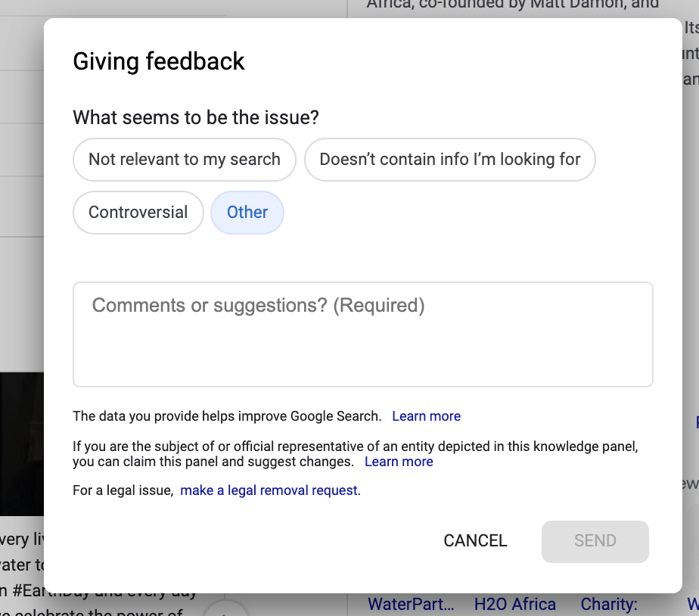Cancel the feedback dialog
The image size is (699, 616).
pyautogui.click(x=475, y=540)
